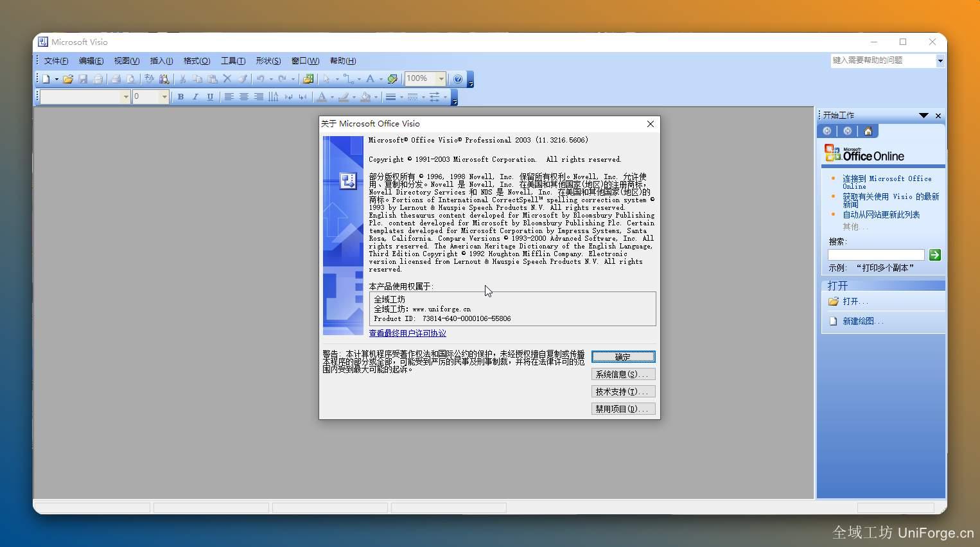This screenshot has height=547, width=980.
Task: Click the Format Painter brush icon
Action: 242,79
